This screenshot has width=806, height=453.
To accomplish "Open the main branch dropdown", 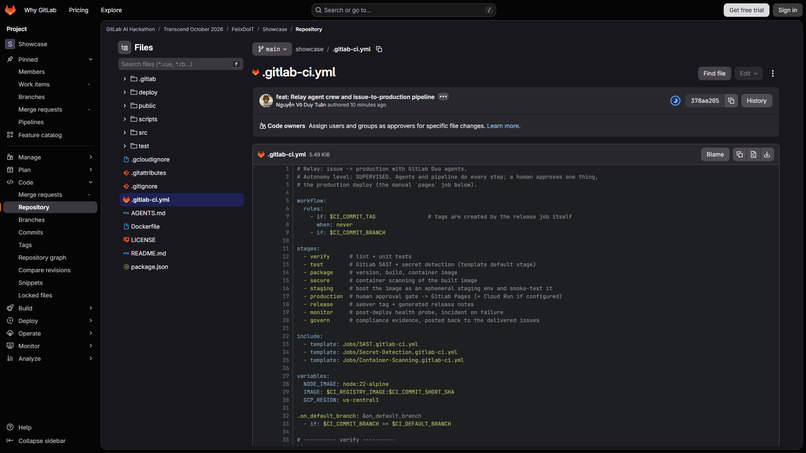I will 272,49.
